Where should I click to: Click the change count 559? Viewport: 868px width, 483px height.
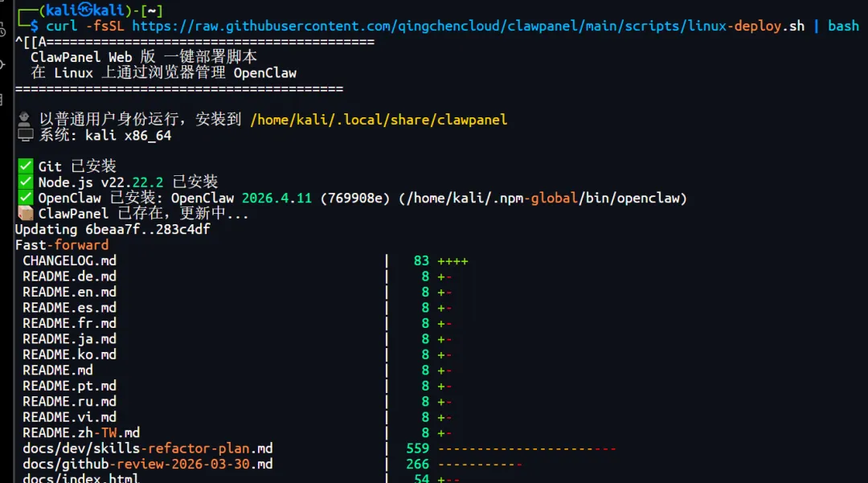(417, 448)
